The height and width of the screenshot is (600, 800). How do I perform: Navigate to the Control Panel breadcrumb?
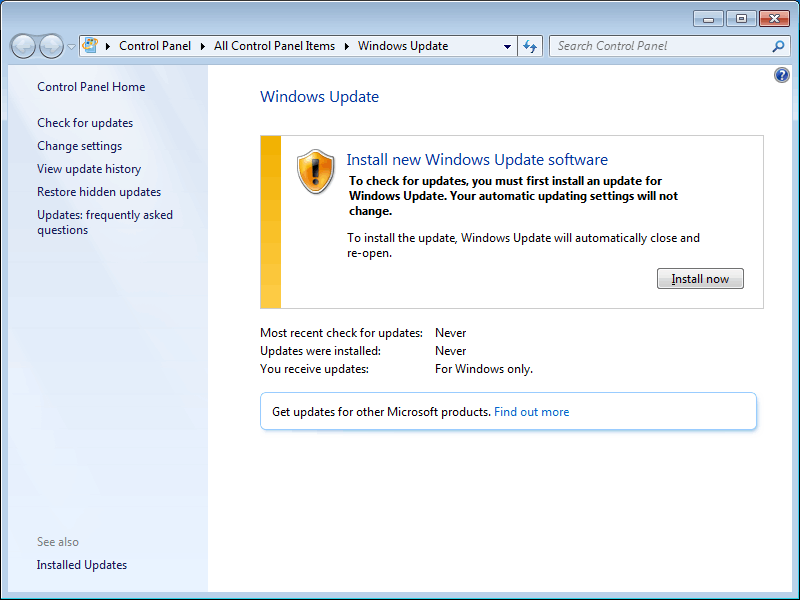coord(155,46)
